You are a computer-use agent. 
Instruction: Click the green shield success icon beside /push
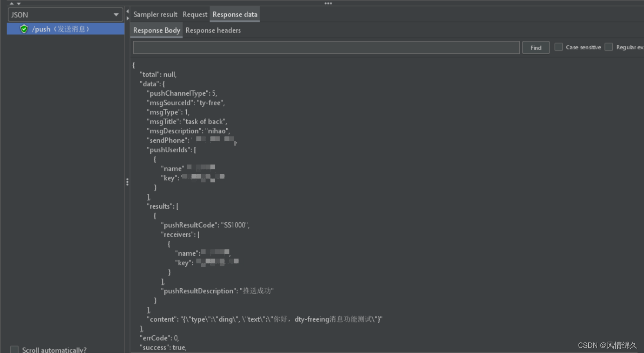point(24,29)
